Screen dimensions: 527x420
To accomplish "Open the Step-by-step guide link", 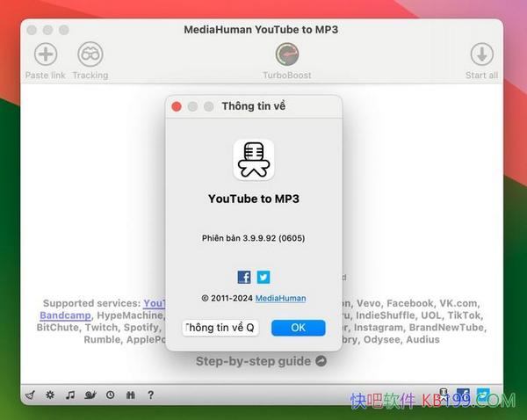I will [253, 361].
